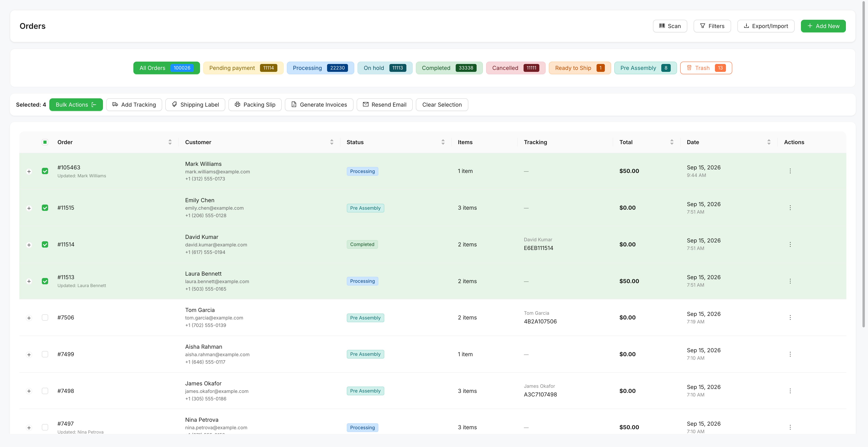Uncheck the checkbox for order #11515

45,208
